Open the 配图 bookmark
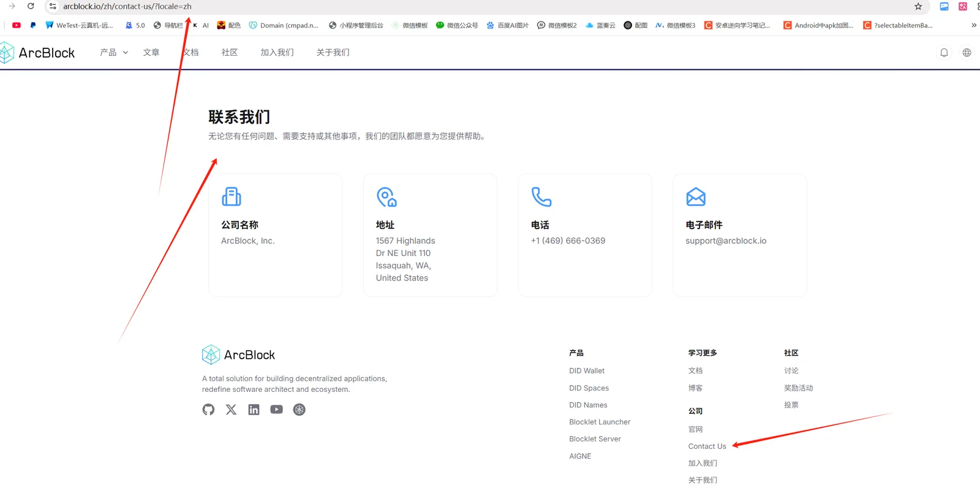 pos(635,25)
